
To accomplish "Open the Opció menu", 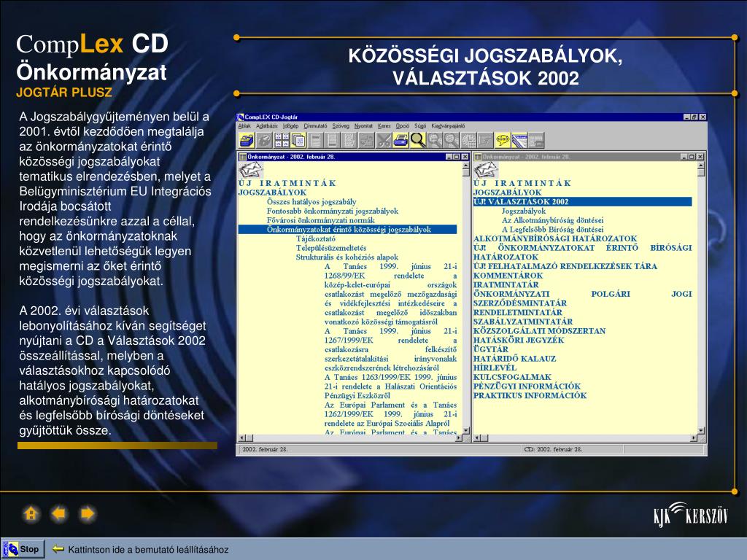I will coord(403,126).
